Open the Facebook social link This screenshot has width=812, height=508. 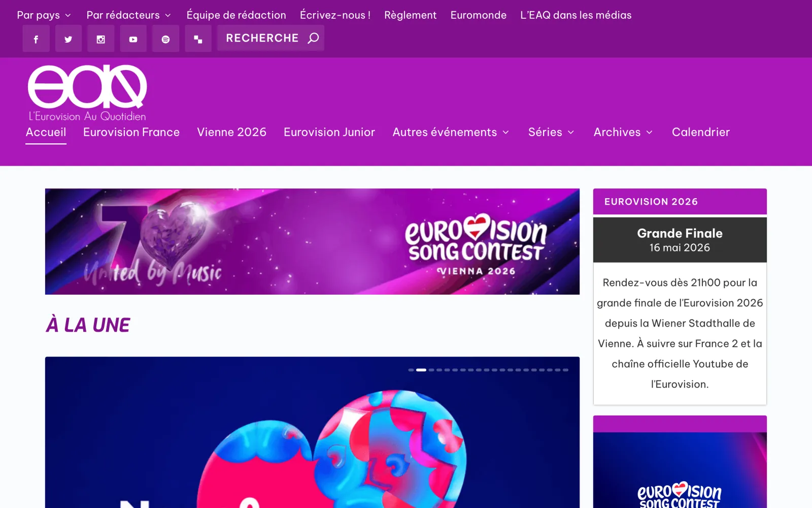coord(36,39)
